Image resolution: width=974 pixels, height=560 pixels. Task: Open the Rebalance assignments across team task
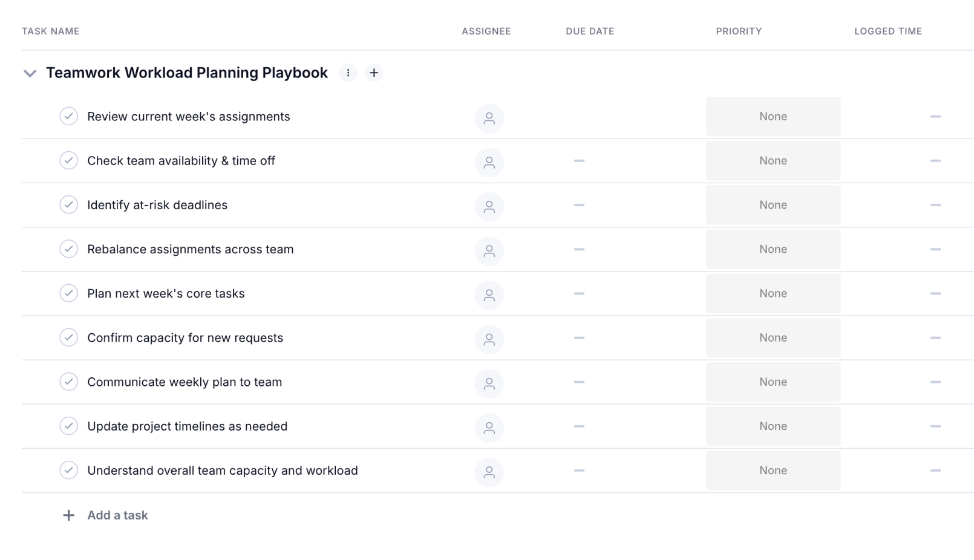(x=190, y=249)
